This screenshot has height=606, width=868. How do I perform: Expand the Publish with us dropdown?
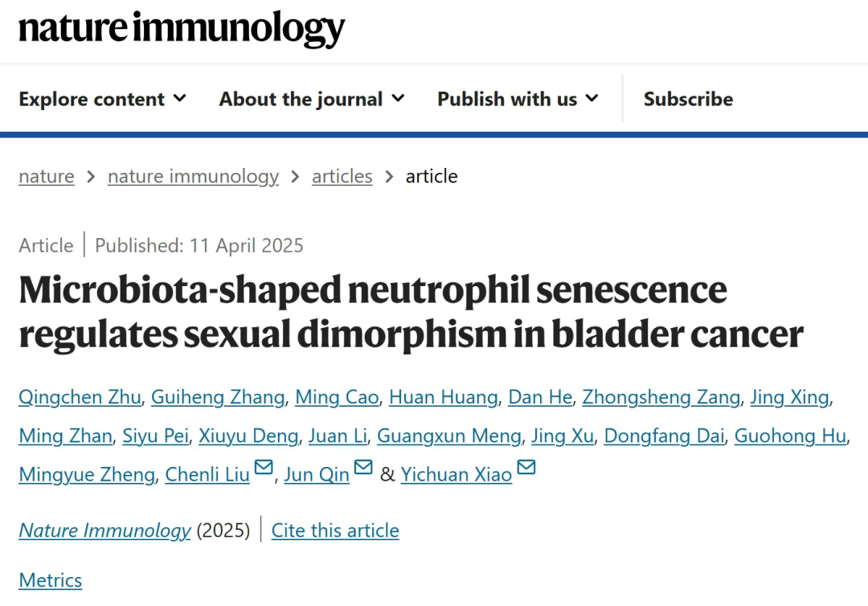click(518, 99)
